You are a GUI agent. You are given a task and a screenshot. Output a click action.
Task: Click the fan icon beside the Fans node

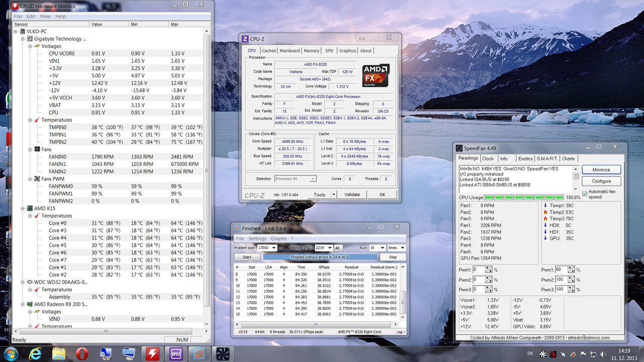37,149
